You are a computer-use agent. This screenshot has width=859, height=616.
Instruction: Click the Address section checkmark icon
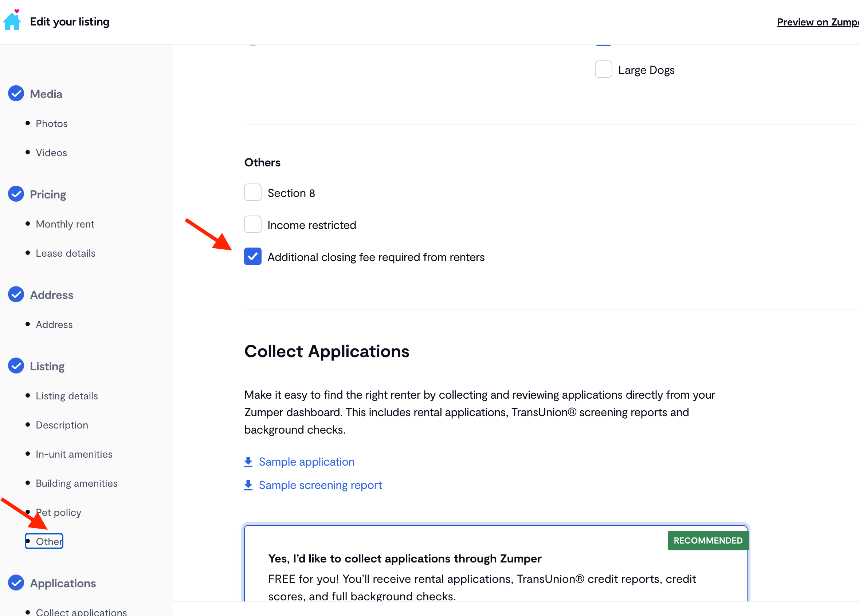pos(16,295)
